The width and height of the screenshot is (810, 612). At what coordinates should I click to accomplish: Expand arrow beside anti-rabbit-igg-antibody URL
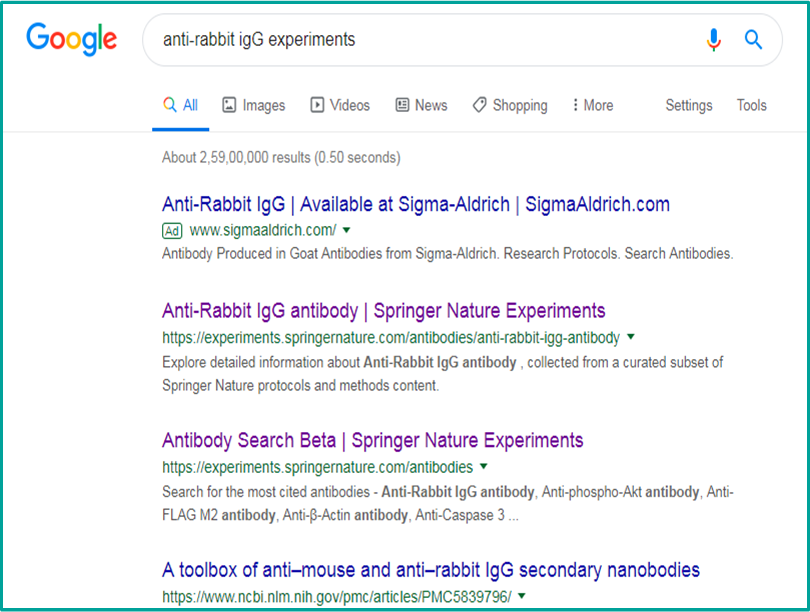(x=631, y=337)
